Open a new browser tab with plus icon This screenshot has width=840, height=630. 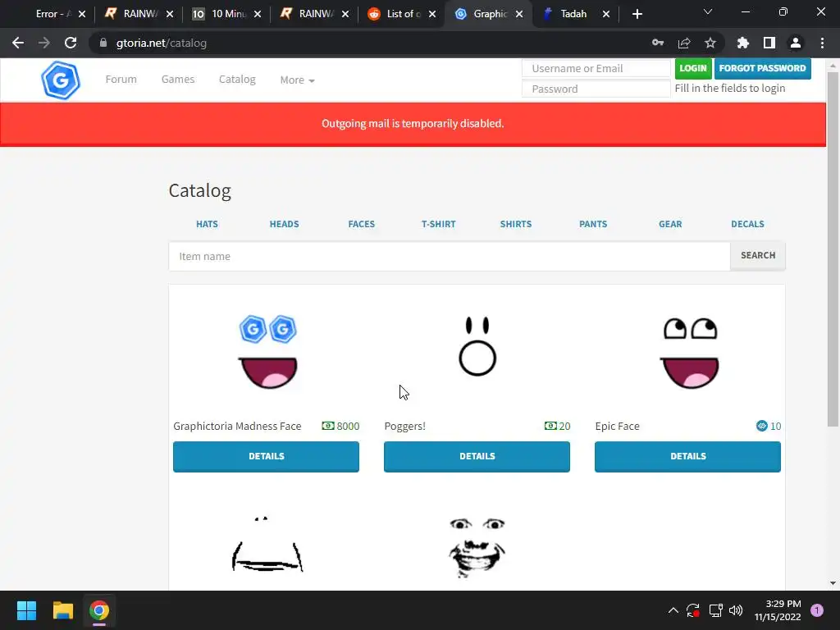coord(637,14)
